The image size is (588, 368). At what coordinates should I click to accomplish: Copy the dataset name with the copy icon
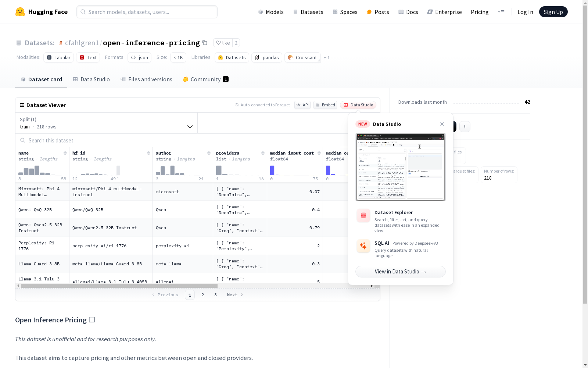[x=205, y=43]
